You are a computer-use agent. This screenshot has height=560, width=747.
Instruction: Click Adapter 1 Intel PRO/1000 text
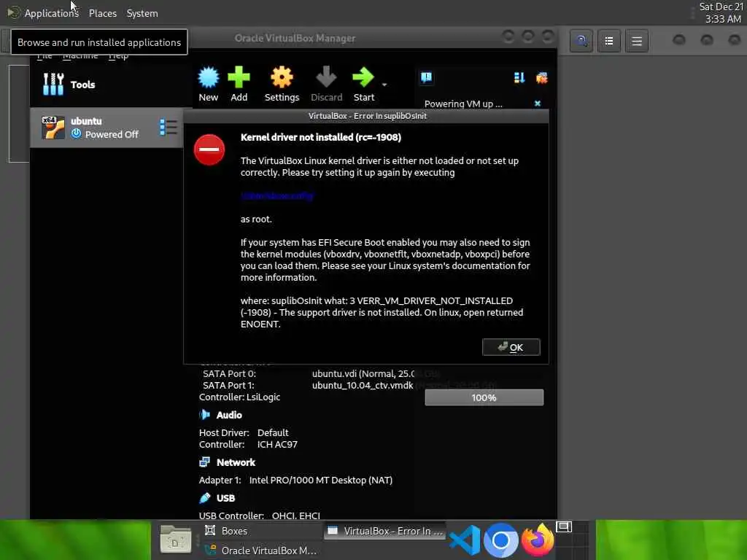click(x=296, y=480)
